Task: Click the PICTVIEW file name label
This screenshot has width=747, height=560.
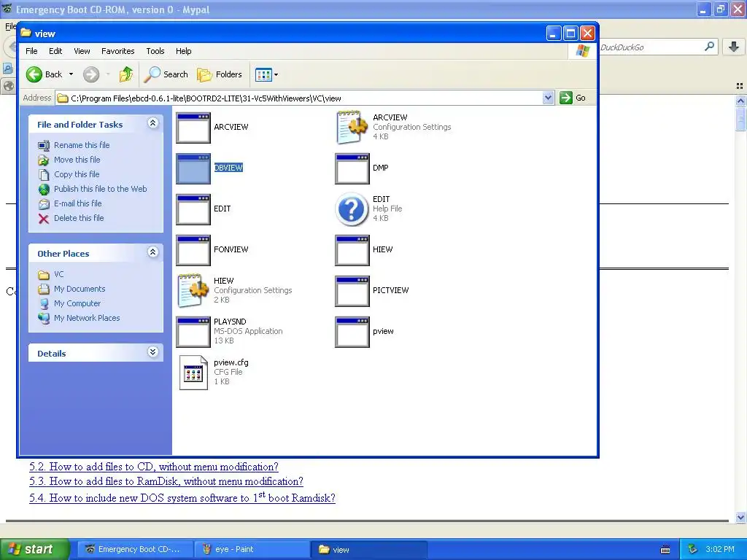Action: [x=391, y=290]
